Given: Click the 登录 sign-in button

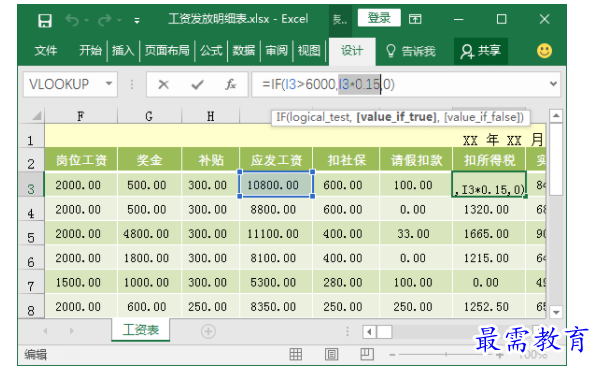Looking at the screenshot, I should pos(379,18).
